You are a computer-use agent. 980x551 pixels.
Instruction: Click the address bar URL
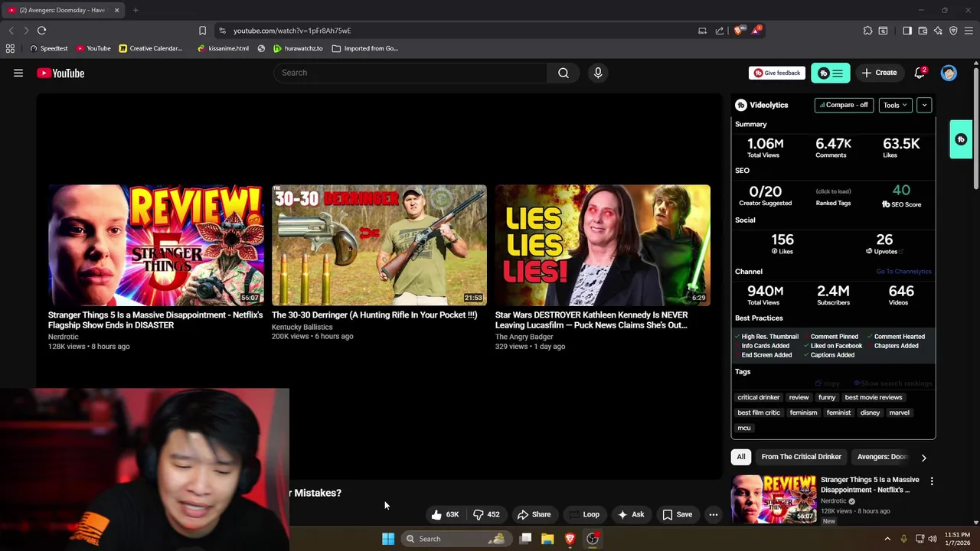point(292,31)
